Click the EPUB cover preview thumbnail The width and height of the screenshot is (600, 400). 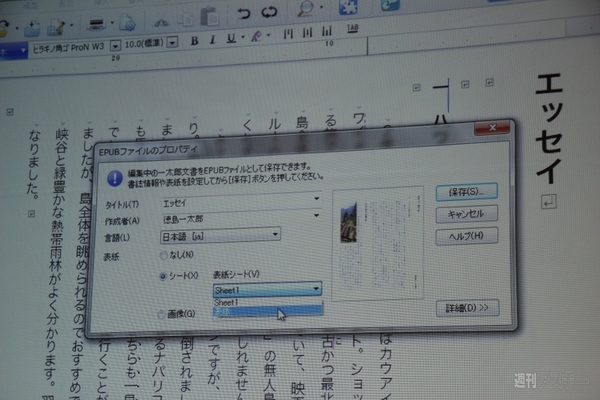pos(378,243)
